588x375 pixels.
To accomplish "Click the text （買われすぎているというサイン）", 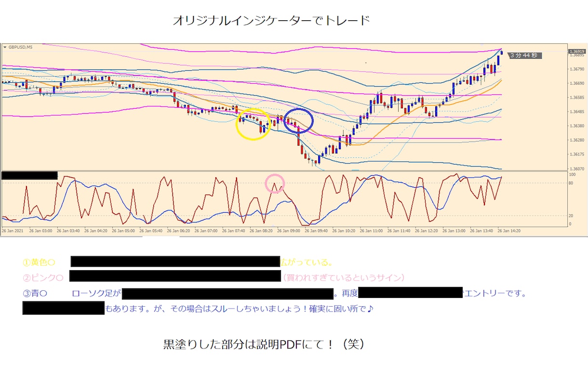I will (x=344, y=277).
